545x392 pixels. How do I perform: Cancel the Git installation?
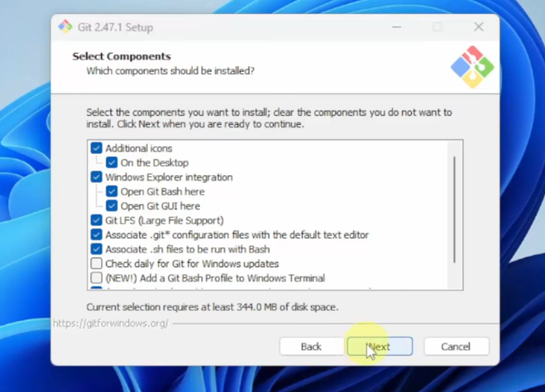pyautogui.click(x=456, y=346)
